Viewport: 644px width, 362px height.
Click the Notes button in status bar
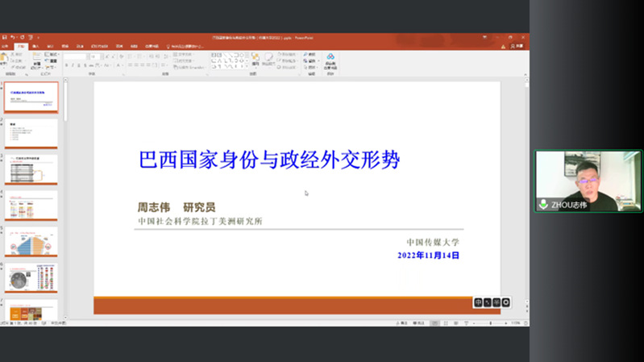coord(403,323)
